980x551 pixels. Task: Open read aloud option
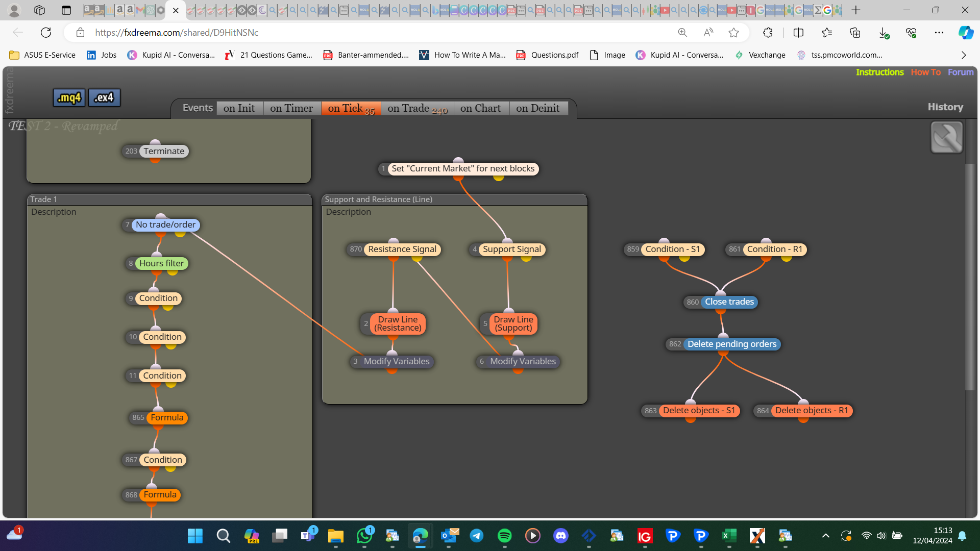[708, 33]
